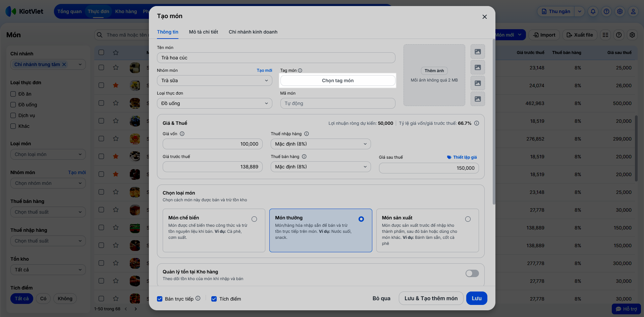Click the first image upload slot icon
The height and width of the screenshot is (317, 644).
478,52
